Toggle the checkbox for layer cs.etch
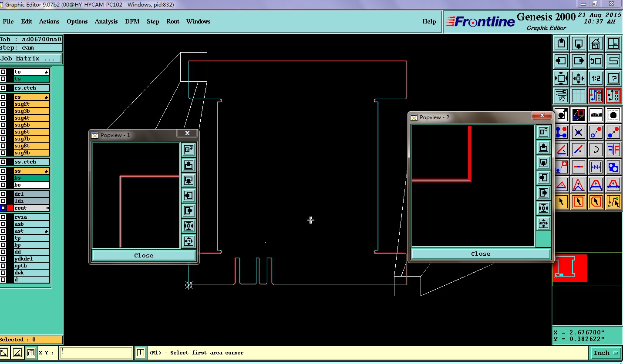The image size is (623, 364). coord(3,88)
